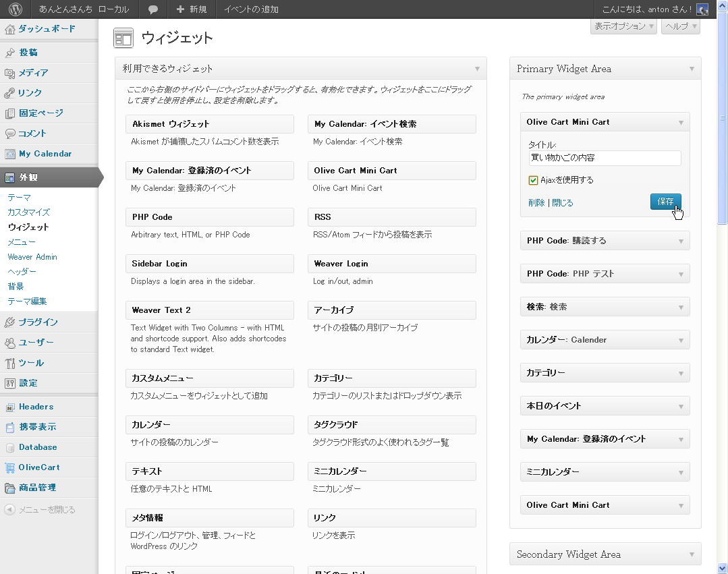Click イベントの追加 in admin bar
Viewport: 728px width, 574px height.
click(x=251, y=9)
